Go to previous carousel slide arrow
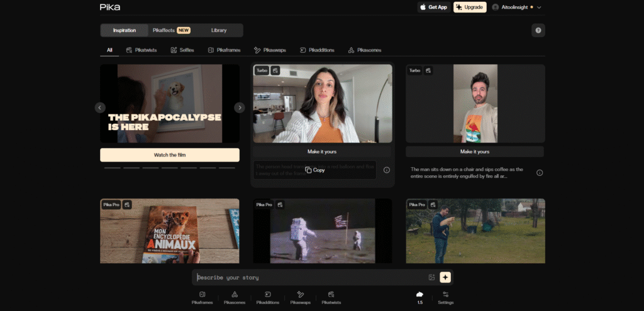This screenshot has width=644, height=311. point(100,107)
